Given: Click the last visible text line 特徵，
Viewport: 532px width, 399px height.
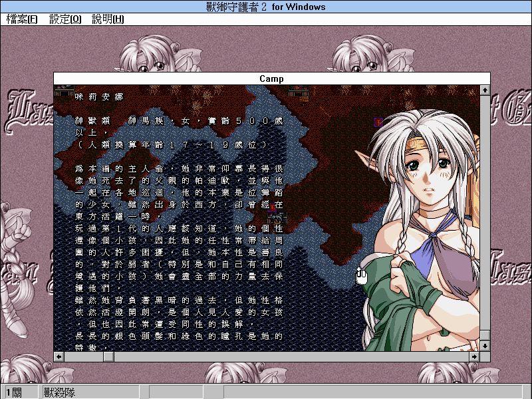Looking at the screenshot, I should coord(90,348).
